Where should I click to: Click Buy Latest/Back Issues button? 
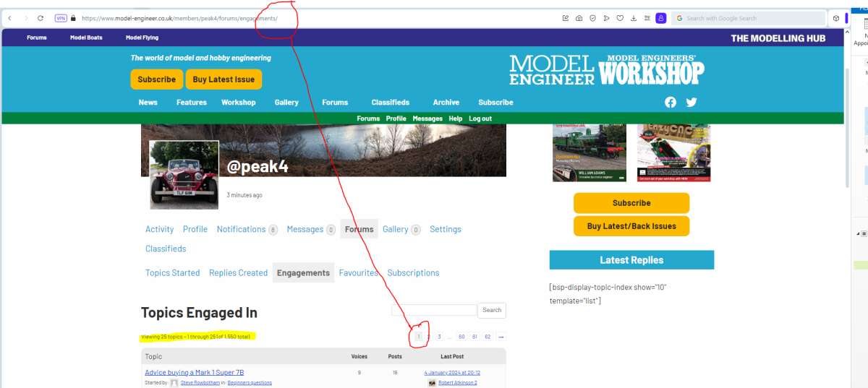point(631,226)
